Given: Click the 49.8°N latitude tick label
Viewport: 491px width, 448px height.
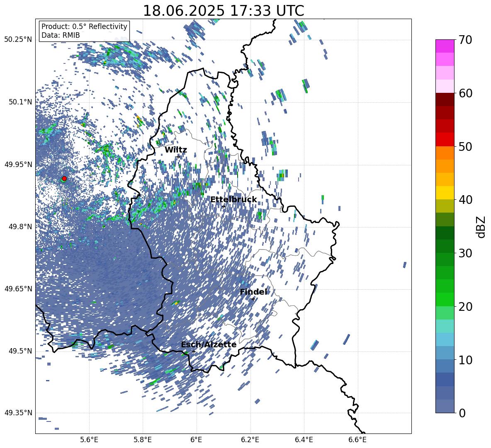Looking at the screenshot, I should 20,227.
